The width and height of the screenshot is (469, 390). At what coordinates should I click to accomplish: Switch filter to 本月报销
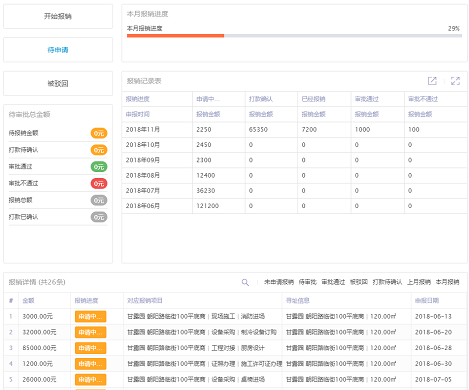point(447,282)
